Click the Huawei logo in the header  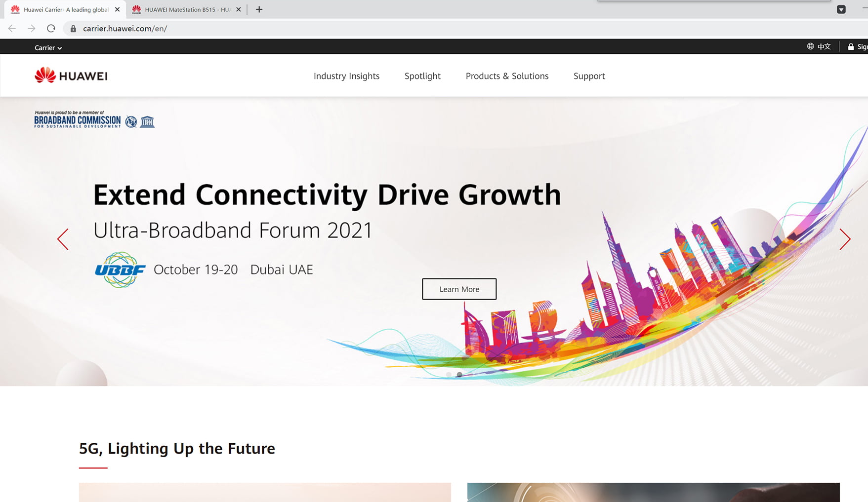pos(71,76)
